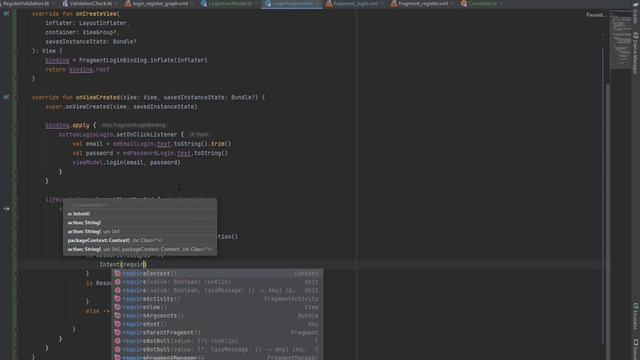Viewport: 640px width, 360px height.
Task: Place cursor in 'Intent(requir' code line
Action: pyautogui.click(x=123, y=264)
